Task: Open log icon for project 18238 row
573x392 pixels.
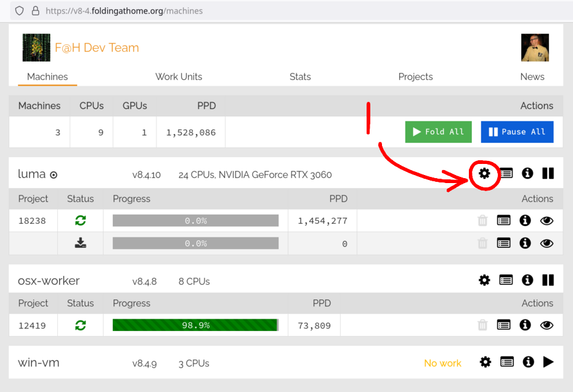Action: click(503, 221)
